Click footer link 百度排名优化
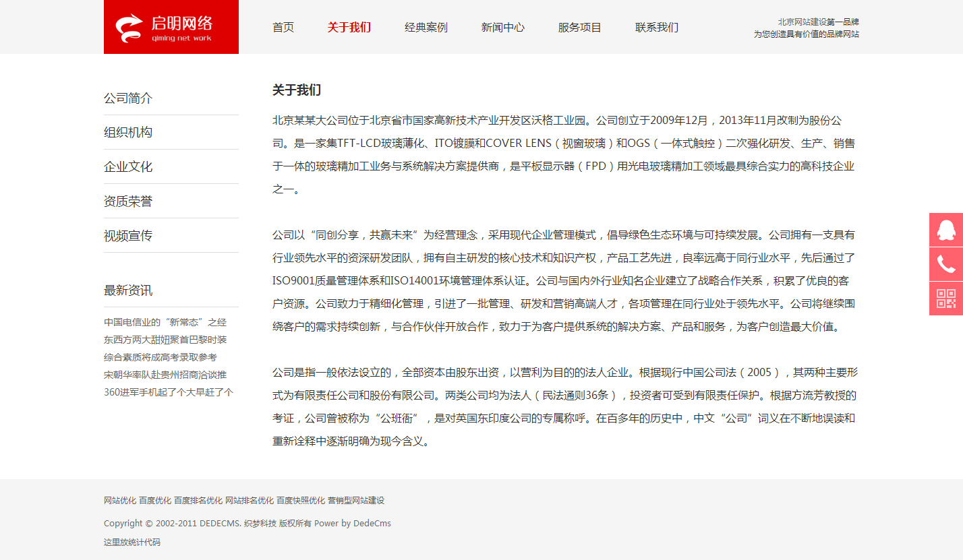This screenshot has width=963, height=560. point(198,501)
